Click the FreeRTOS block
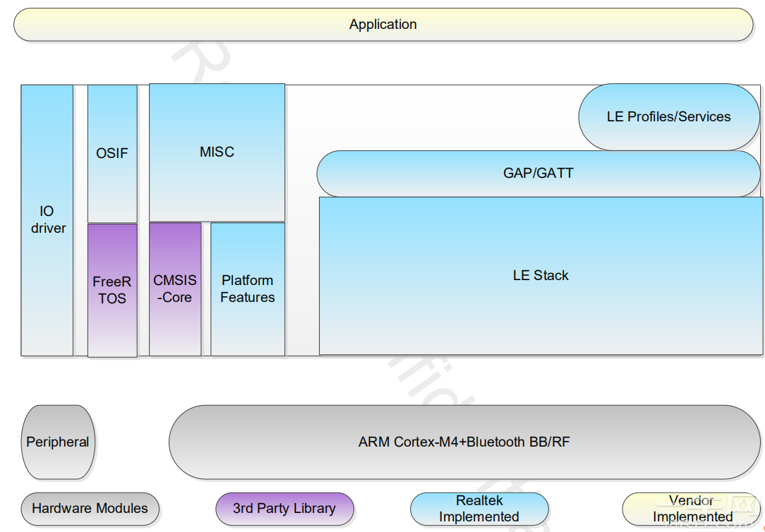 (112, 289)
